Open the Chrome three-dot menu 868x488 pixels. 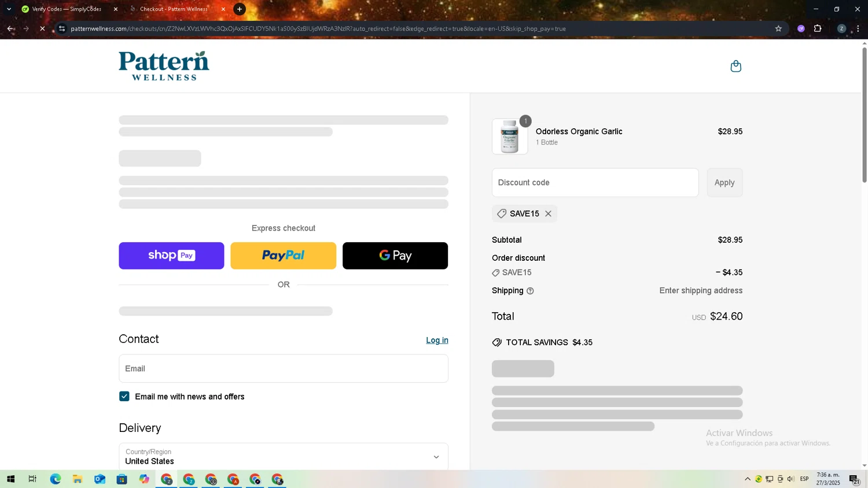858,28
